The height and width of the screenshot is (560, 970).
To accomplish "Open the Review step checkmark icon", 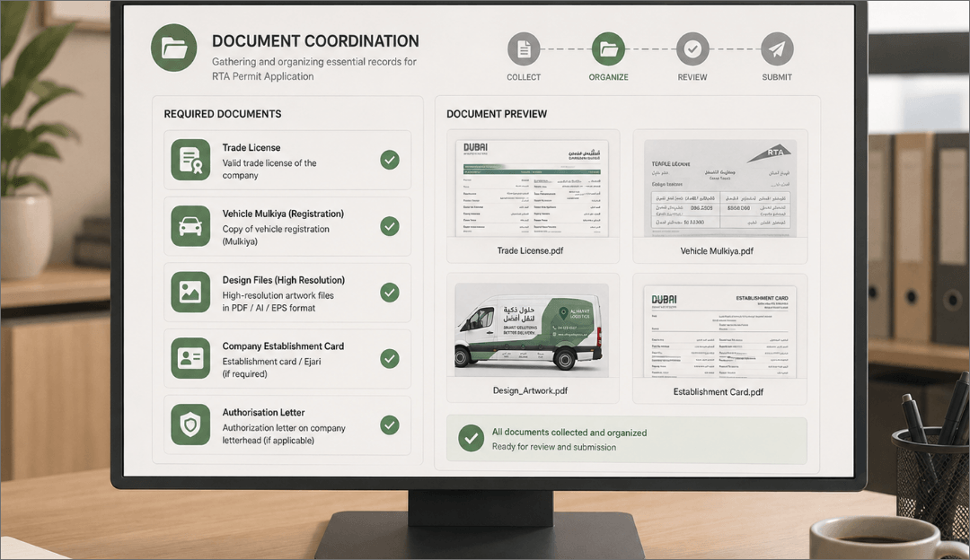I will coord(692,48).
